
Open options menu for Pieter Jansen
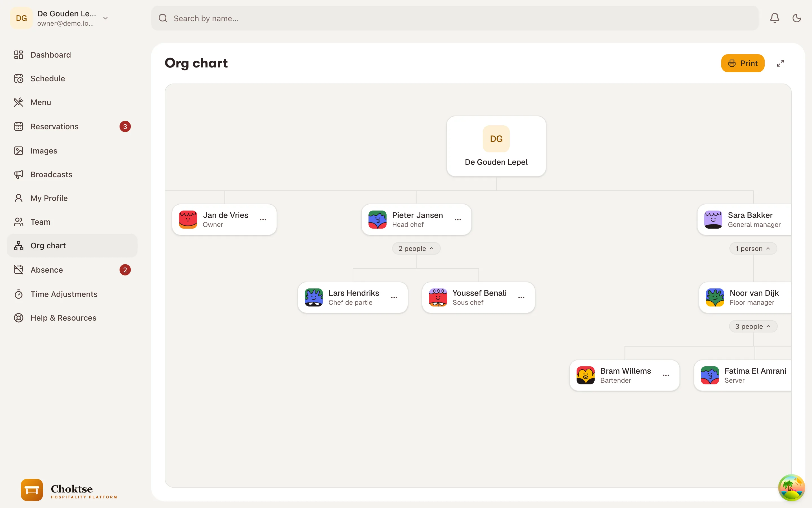pyautogui.click(x=458, y=219)
